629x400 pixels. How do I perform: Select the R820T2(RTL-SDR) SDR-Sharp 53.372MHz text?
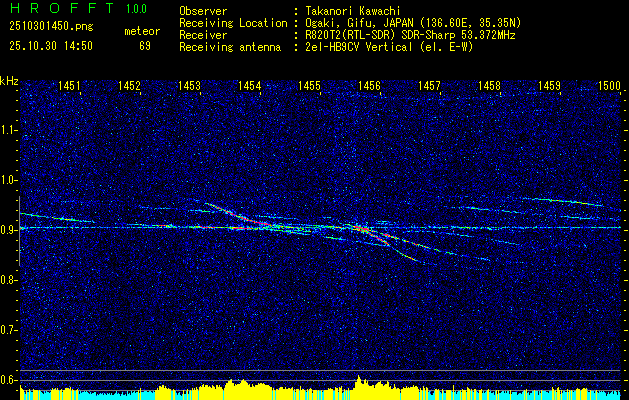pyautogui.click(x=410, y=35)
